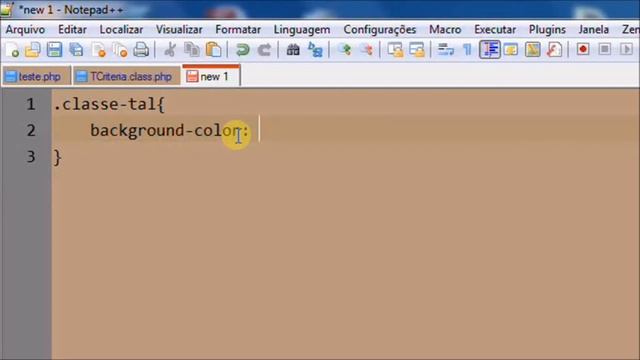640x360 pixels.
Task: Copy selection with the copy icon
Action: 191,50
